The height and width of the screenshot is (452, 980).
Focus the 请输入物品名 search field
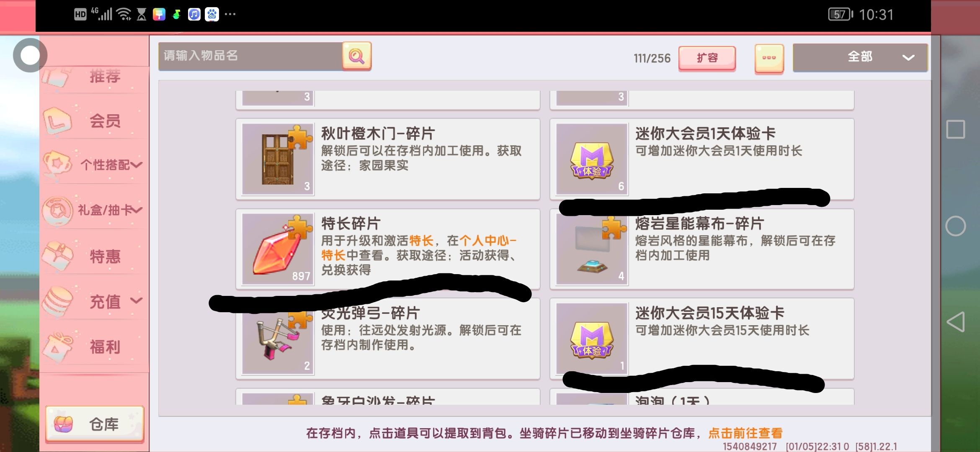pyautogui.click(x=250, y=56)
